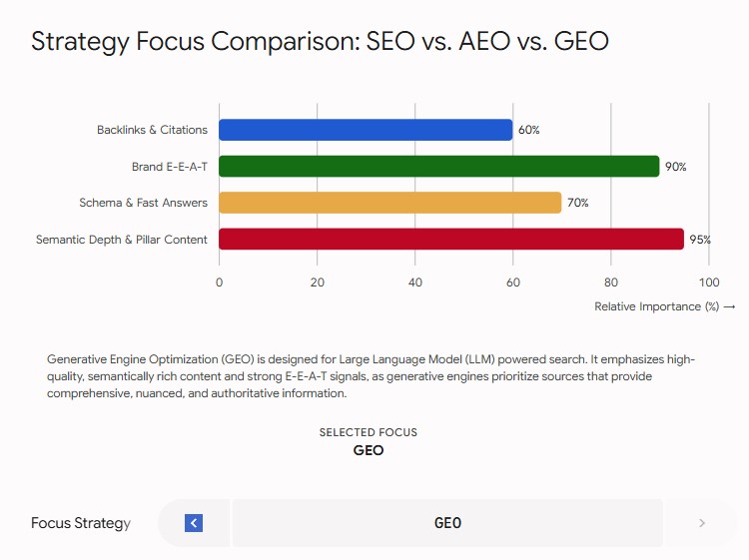The image size is (749, 560).
Task: Click the green Brand E-E-A-T bar
Action: 439,166
